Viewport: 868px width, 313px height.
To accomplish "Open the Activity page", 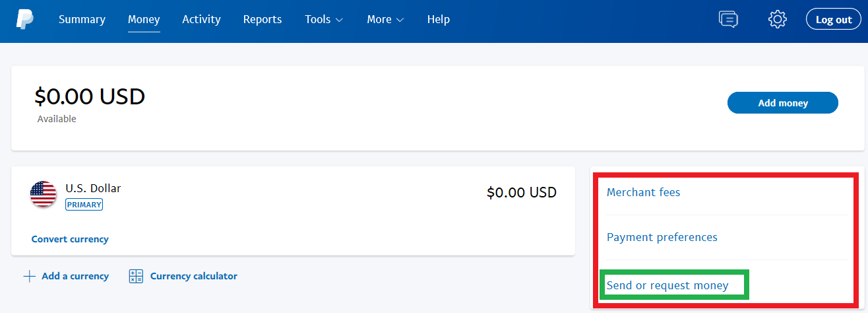I will pyautogui.click(x=201, y=19).
